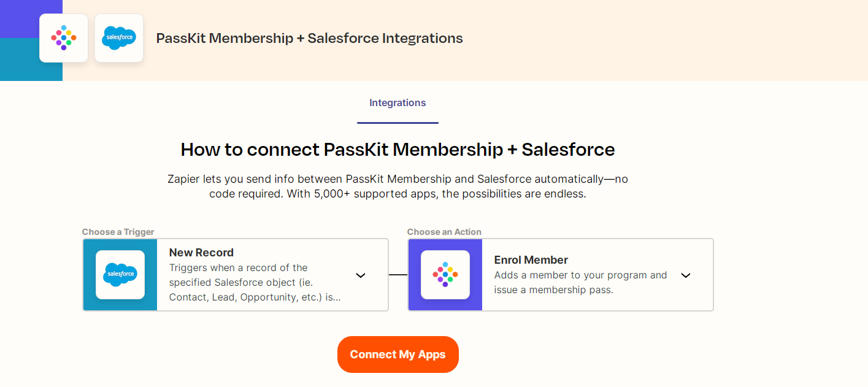Click the "PassKit Membership + Salesforce Integrations" page title

(309, 38)
